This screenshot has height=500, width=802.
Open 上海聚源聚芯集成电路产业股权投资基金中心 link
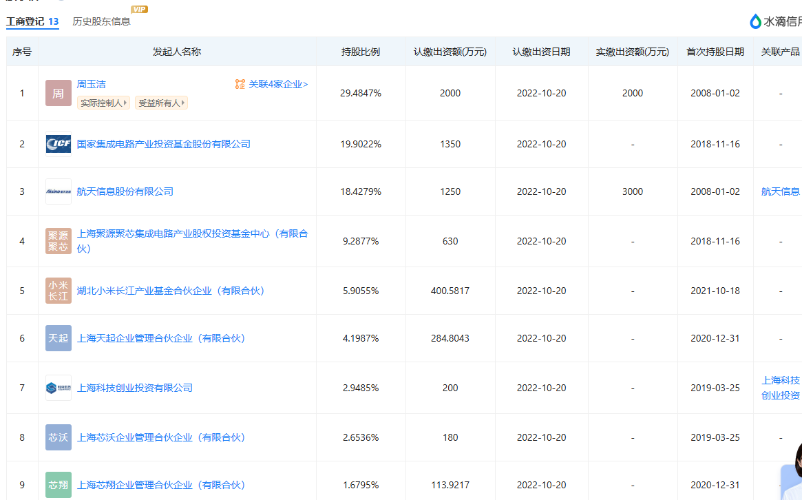[x=192, y=241]
